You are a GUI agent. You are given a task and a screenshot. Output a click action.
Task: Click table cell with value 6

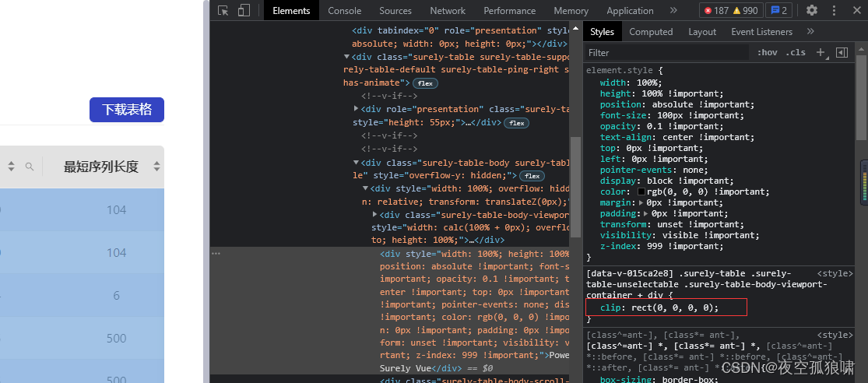pyautogui.click(x=116, y=296)
